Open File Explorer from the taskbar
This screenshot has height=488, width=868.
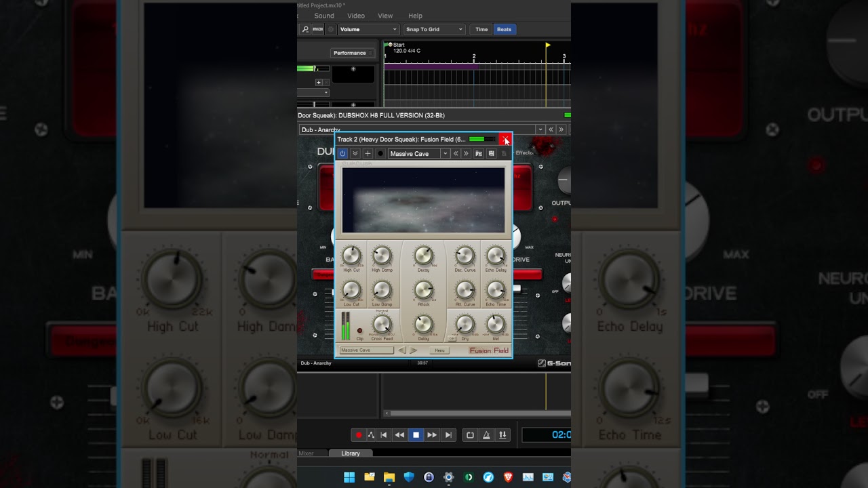389,477
